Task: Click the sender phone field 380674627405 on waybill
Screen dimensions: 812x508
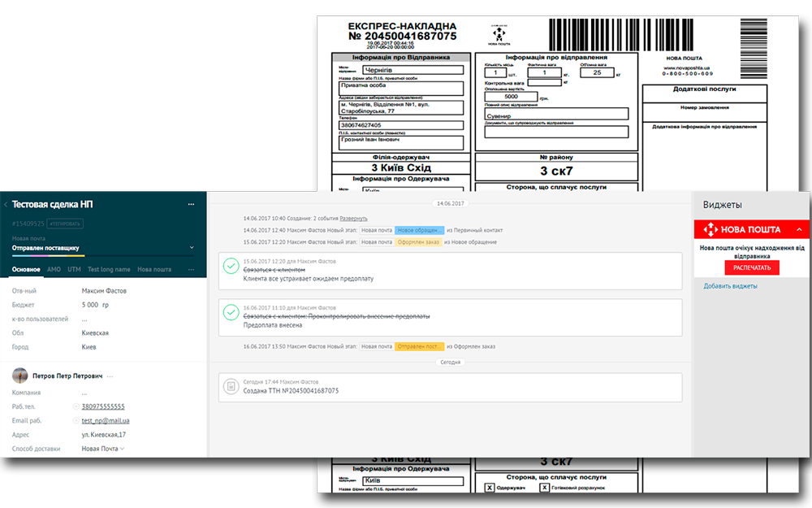Action: [401, 125]
